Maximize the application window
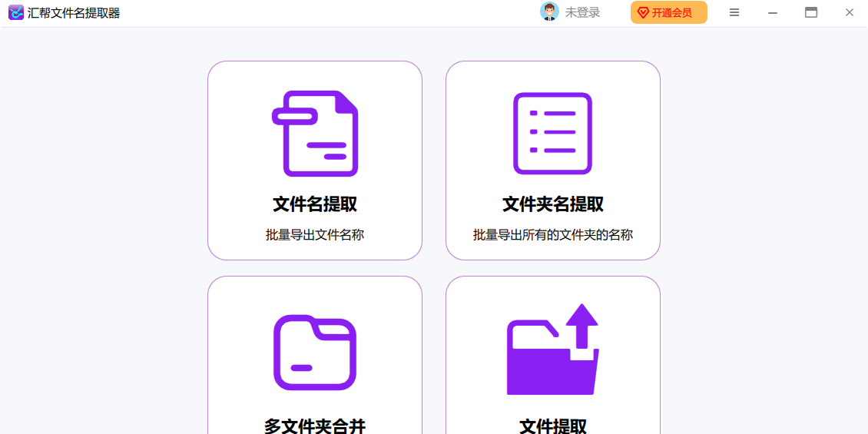868x434 pixels. point(811,13)
